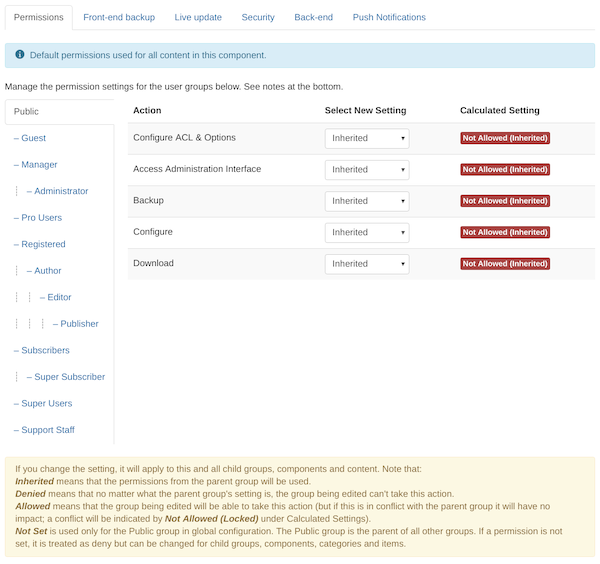This screenshot has height=564, width=600.
Task: Select the Manager user group
Action: point(39,165)
